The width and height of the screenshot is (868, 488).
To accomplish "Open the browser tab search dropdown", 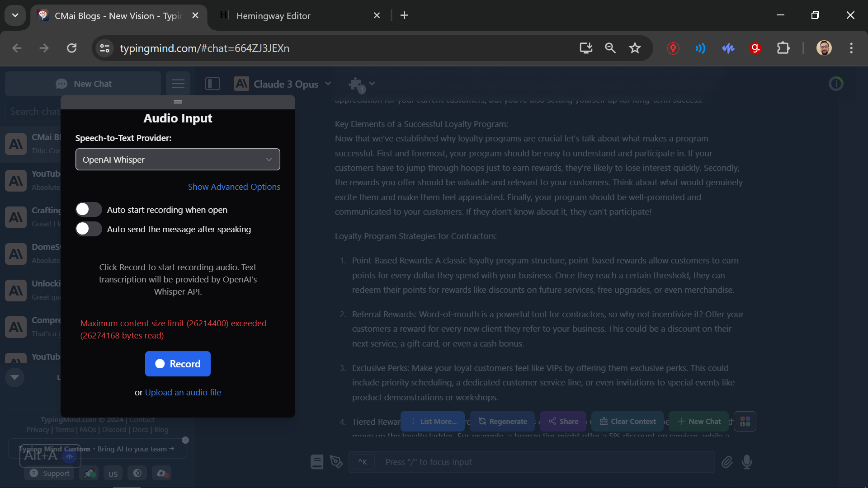I will pyautogui.click(x=15, y=15).
